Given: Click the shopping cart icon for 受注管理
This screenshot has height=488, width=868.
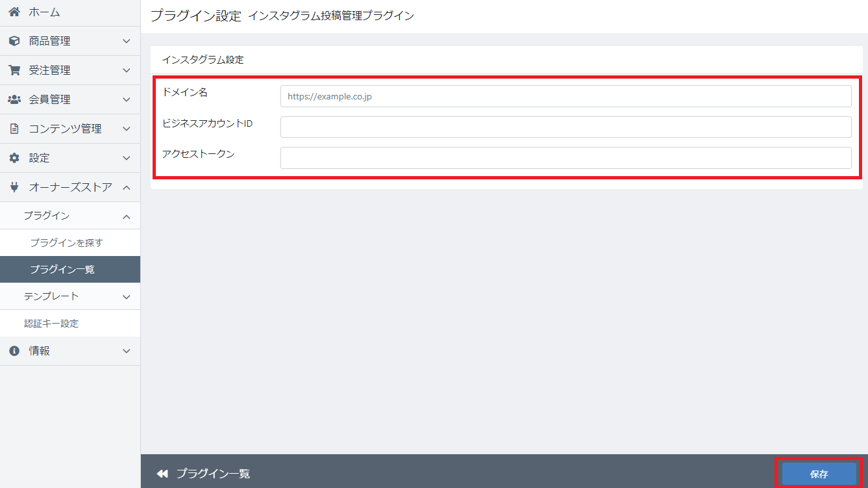Looking at the screenshot, I should click(14, 70).
